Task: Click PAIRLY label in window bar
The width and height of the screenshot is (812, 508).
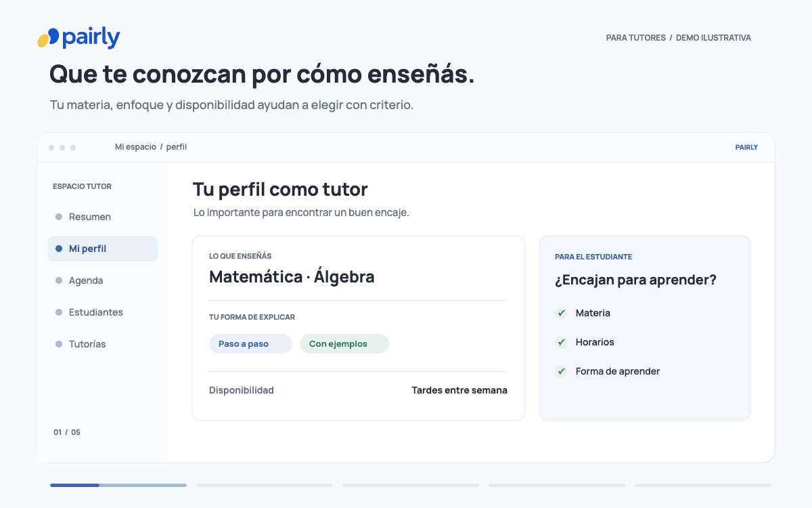Action: 746,147
